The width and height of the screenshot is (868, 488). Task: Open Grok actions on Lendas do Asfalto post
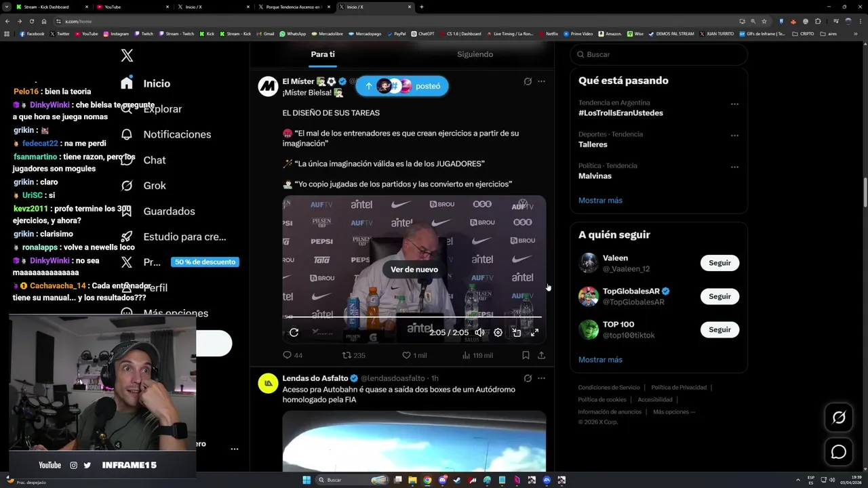point(528,378)
